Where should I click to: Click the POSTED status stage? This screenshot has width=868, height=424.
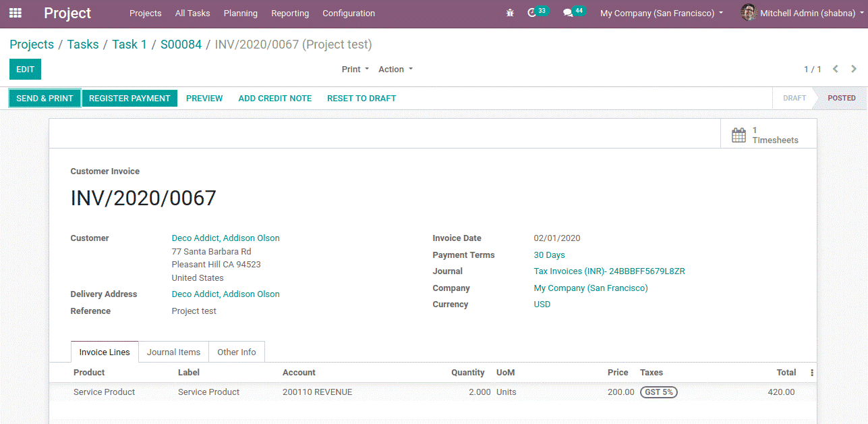[841, 98]
